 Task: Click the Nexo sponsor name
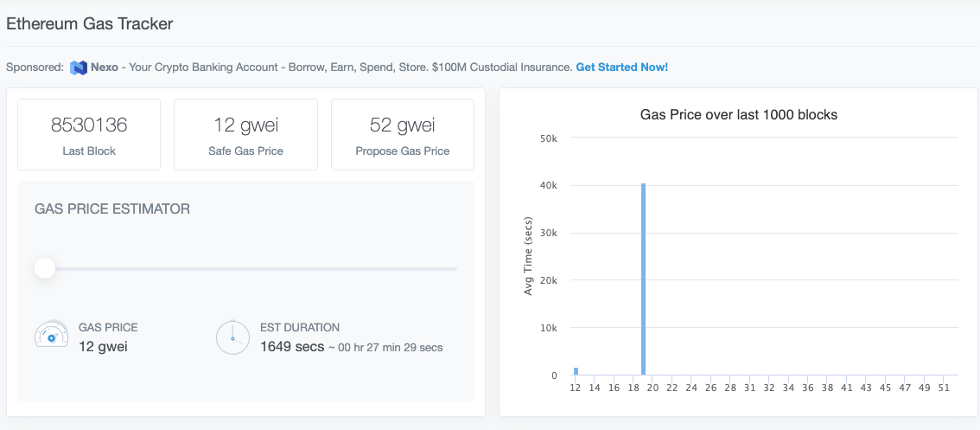[x=105, y=67]
